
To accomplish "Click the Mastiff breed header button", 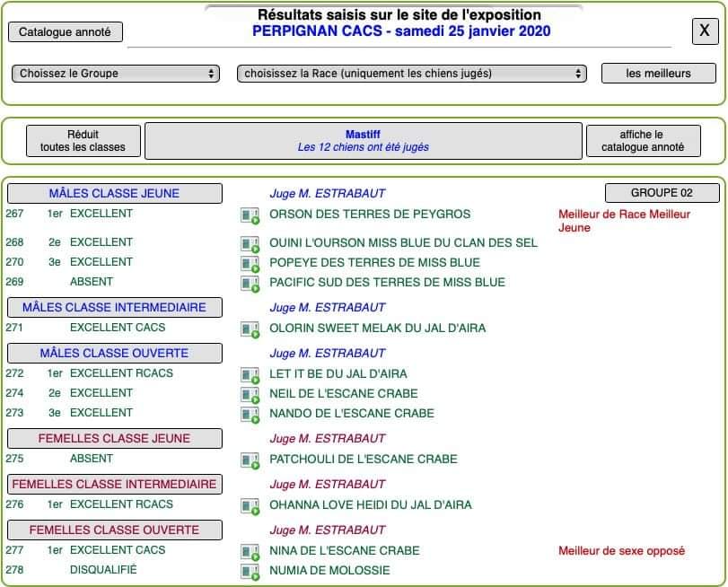I will tap(363, 141).
